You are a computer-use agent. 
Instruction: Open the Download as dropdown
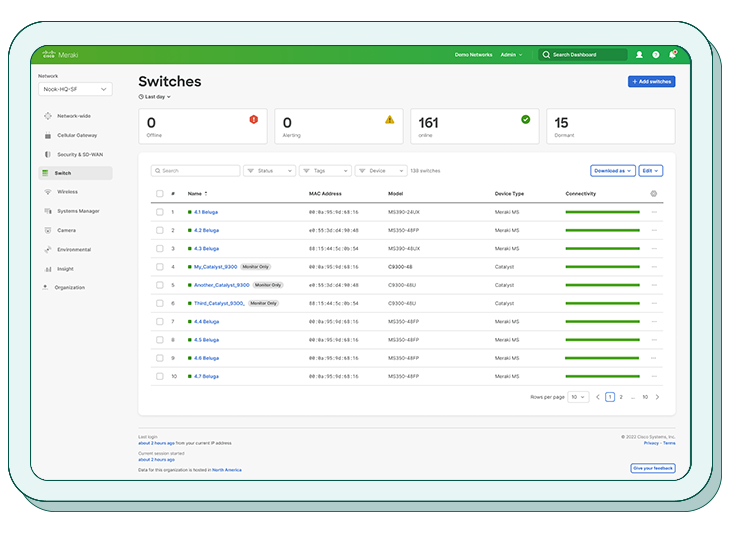tap(613, 171)
